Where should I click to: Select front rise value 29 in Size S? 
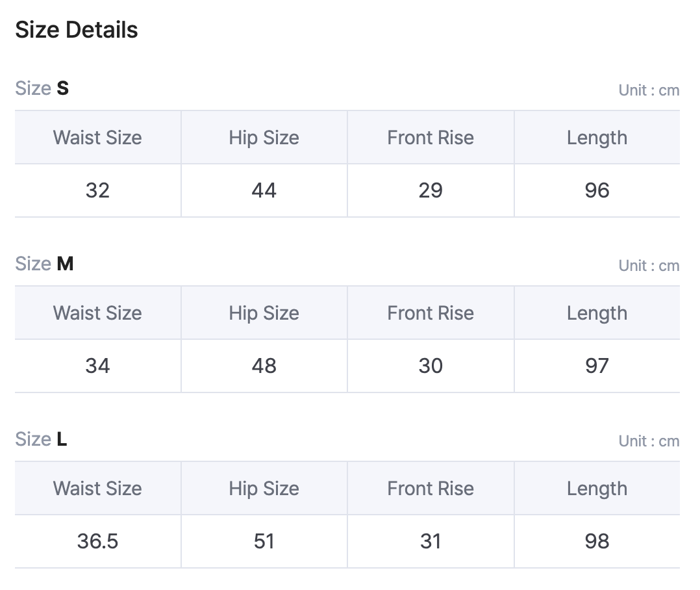[x=431, y=190]
